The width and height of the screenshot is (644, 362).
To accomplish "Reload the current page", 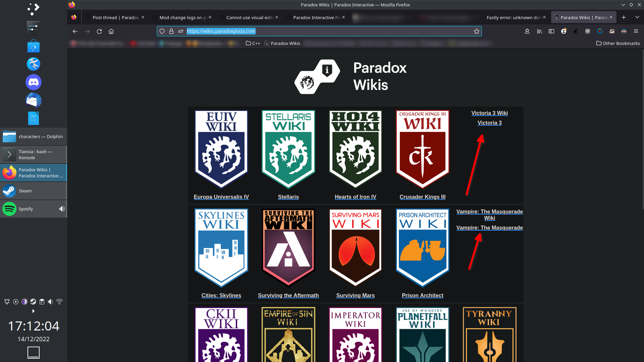I will tap(99, 31).
